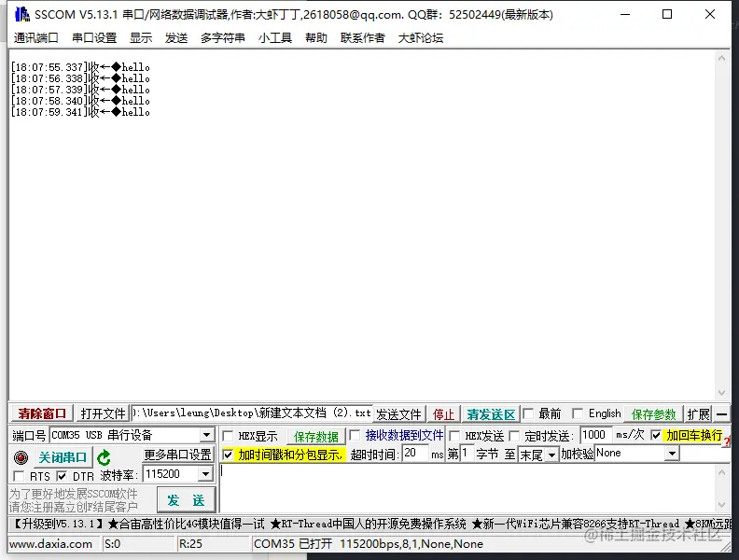Expand the COM35 port number dropdown
Image resolution: width=739 pixels, height=560 pixels.
click(206, 435)
